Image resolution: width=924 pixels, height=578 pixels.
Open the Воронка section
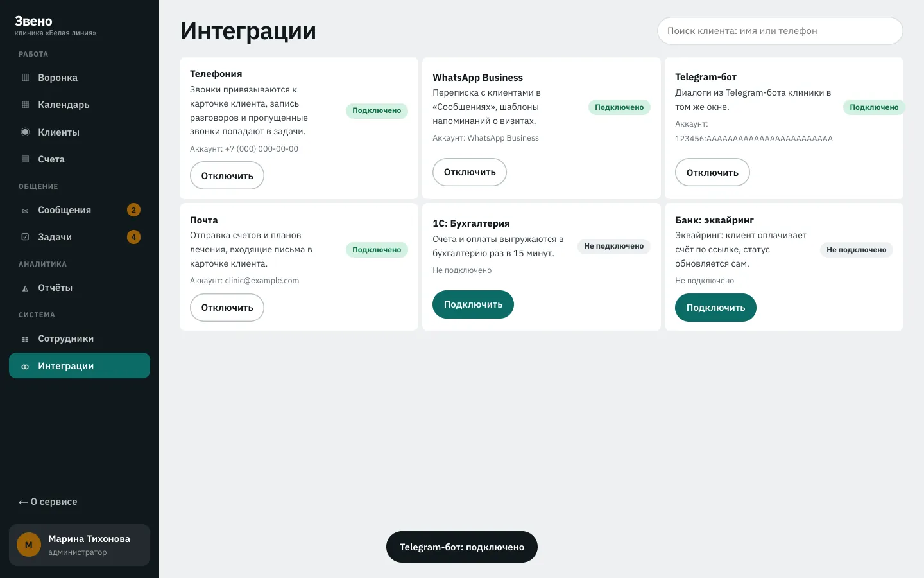[80, 78]
